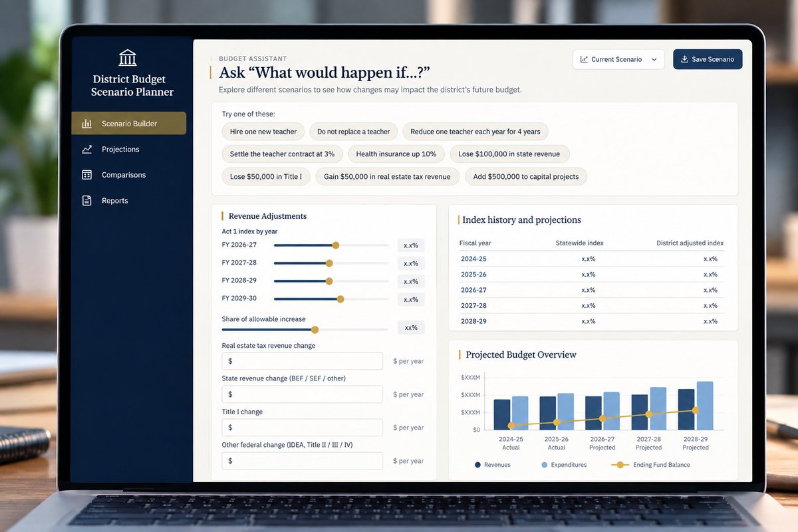Click the Statewide index column header
Viewport: 798px width, 532px height.
coord(580,243)
